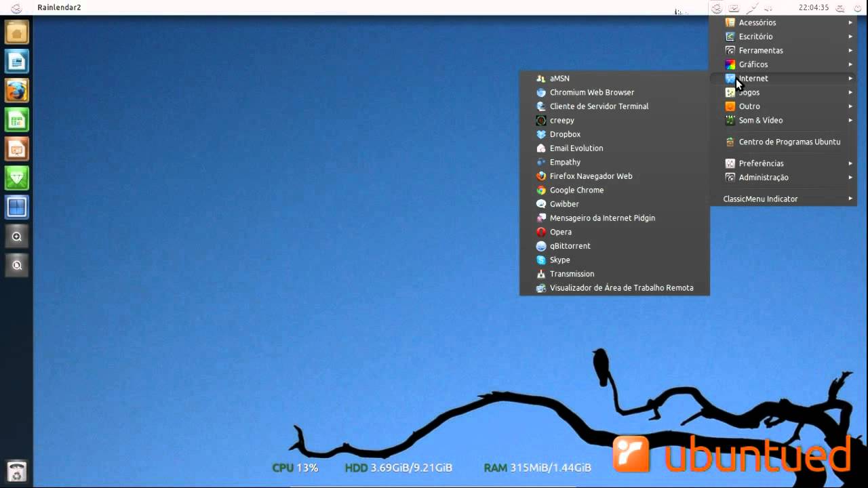Click the upper magnifier lens launcher icon
The width and height of the screenshot is (868, 488).
point(17,237)
